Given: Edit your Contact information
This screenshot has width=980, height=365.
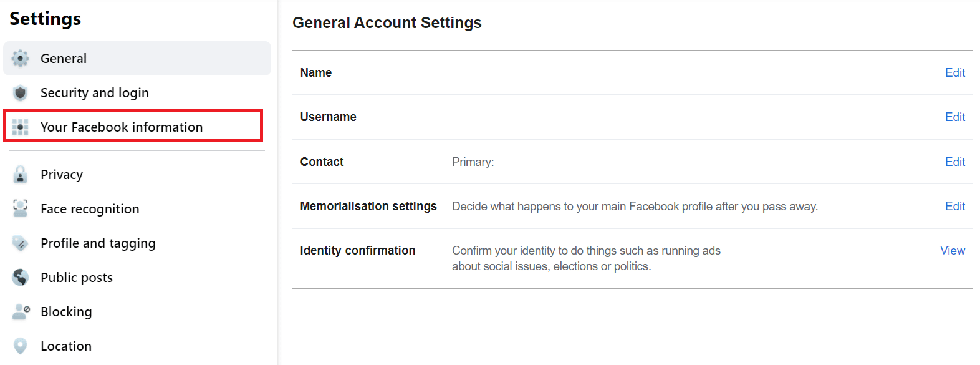Looking at the screenshot, I should click(x=955, y=162).
